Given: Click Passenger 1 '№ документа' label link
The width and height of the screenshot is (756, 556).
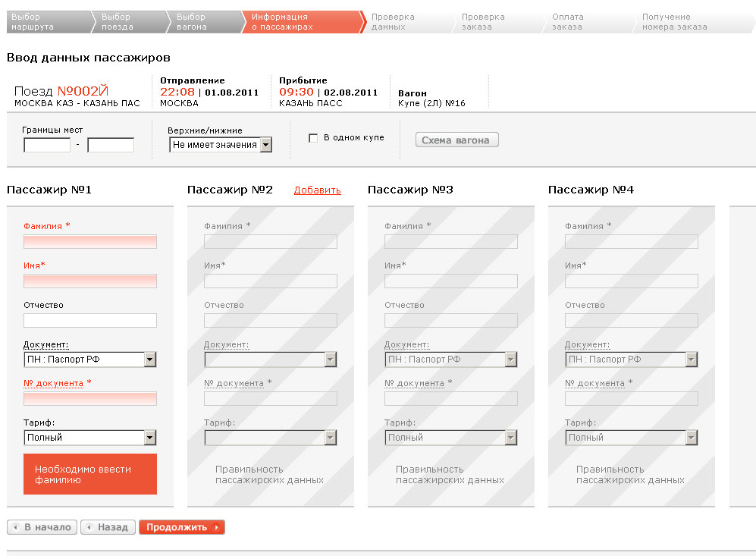Looking at the screenshot, I should point(53,383).
